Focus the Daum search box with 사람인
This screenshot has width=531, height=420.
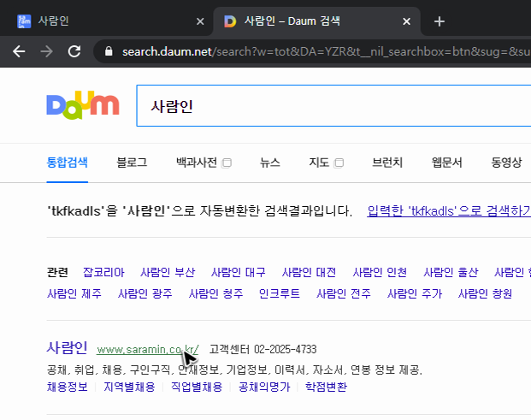click(333, 106)
